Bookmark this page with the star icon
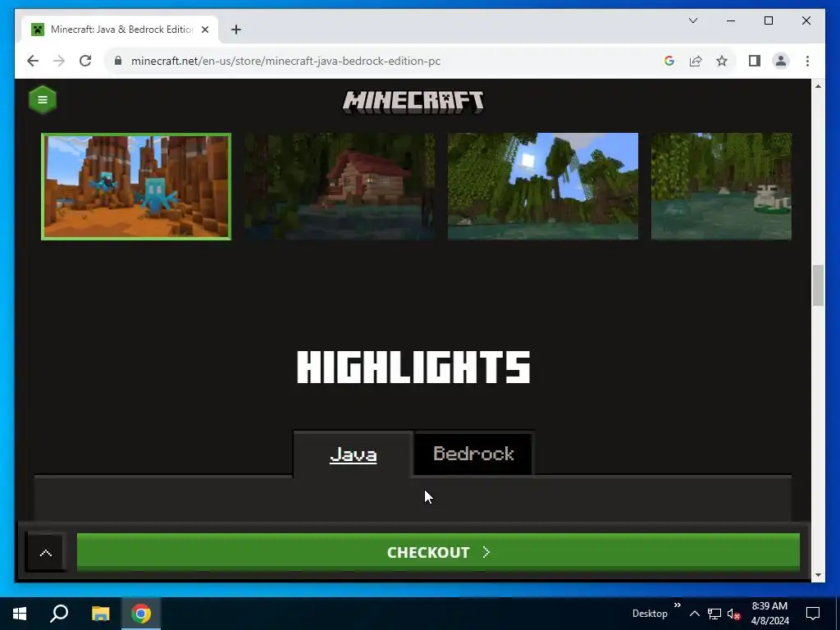Screen dimensions: 840x630 [722, 61]
